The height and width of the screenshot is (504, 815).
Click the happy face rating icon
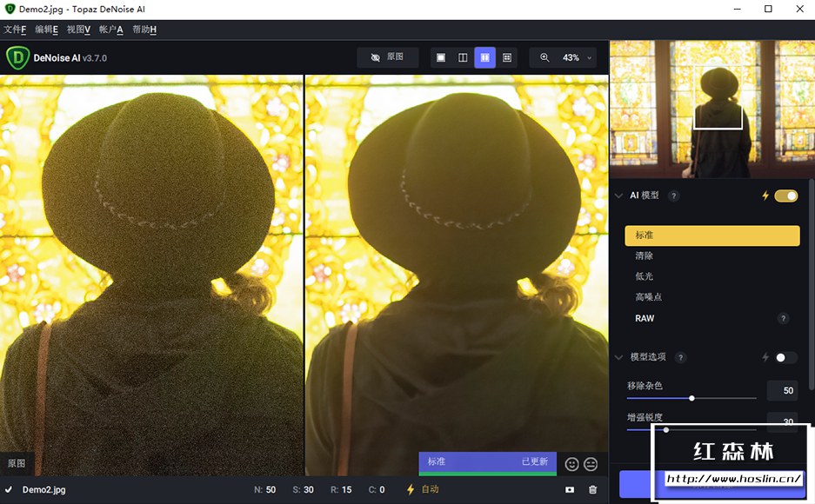tap(571, 464)
